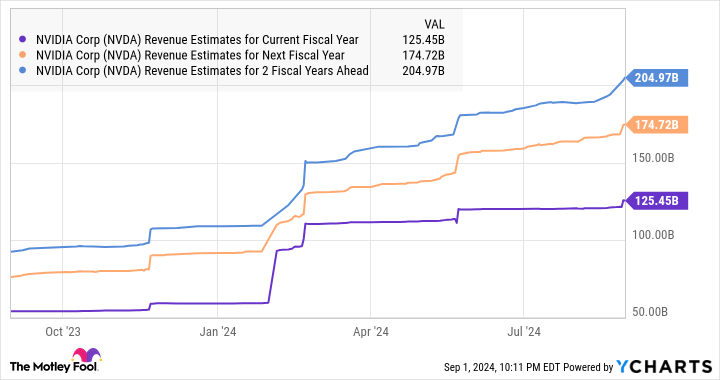Click the 150.00B y-axis label

click(653, 158)
